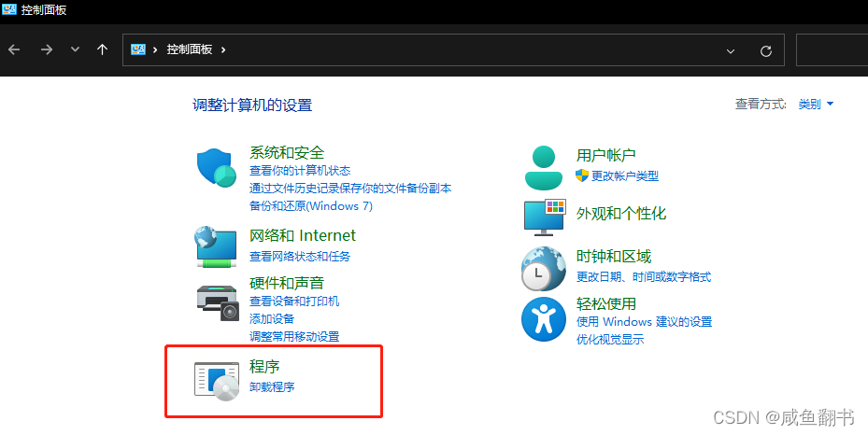This screenshot has height=435, width=868.
Task: Open 硬件和声音 category
Action: click(287, 283)
